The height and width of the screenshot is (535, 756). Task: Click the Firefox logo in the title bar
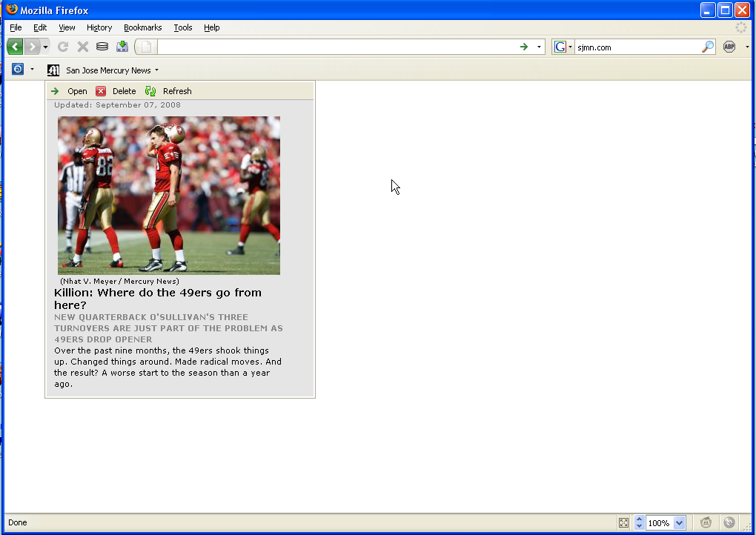click(x=12, y=10)
